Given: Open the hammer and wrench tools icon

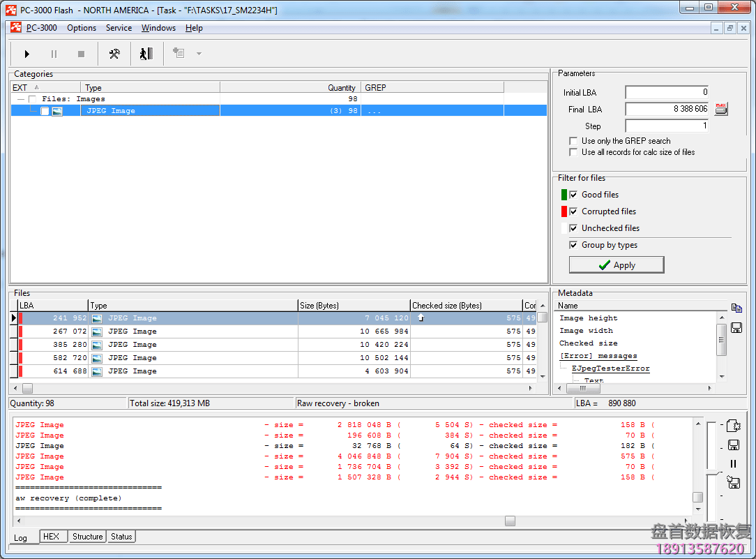Looking at the screenshot, I should pos(114,54).
